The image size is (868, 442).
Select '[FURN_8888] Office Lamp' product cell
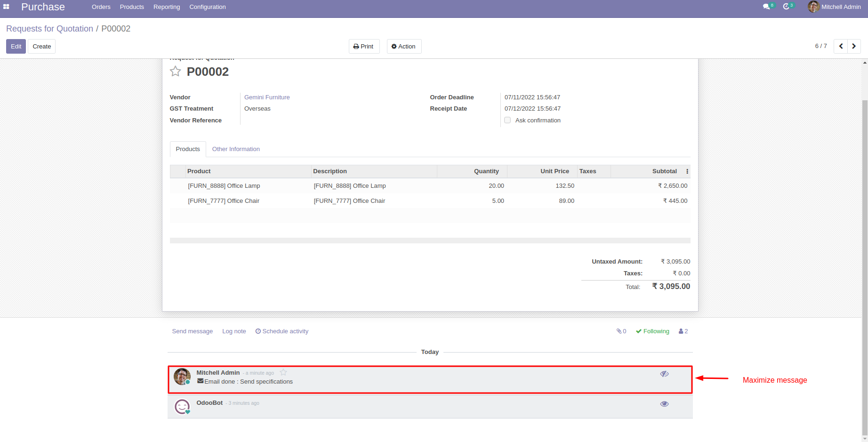[x=224, y=186]
